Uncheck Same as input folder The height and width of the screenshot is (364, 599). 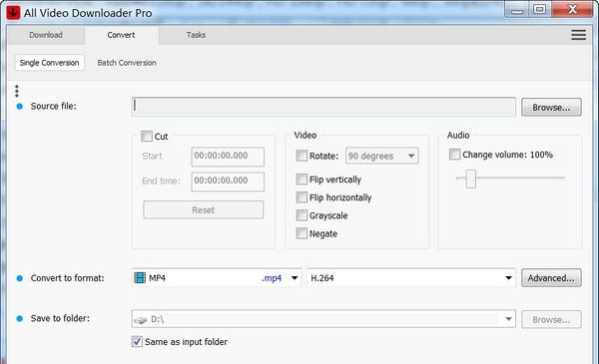(137, 341)
